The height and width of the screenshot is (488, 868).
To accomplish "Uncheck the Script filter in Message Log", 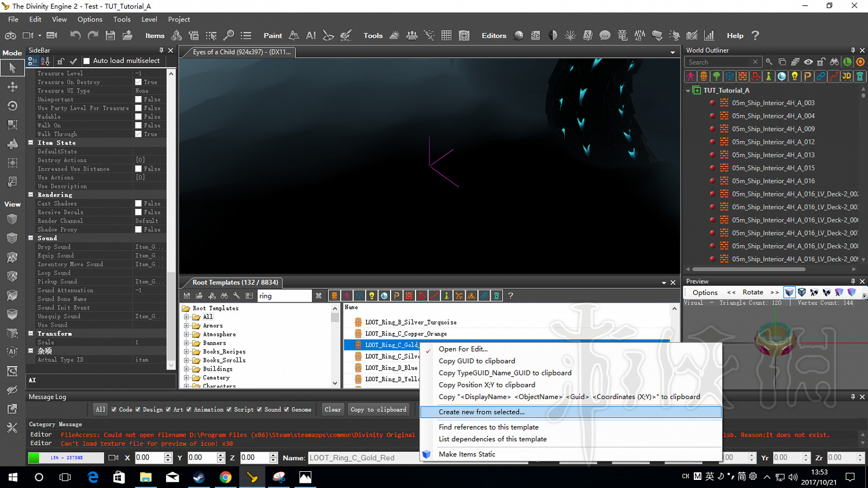I will [229, 409].
